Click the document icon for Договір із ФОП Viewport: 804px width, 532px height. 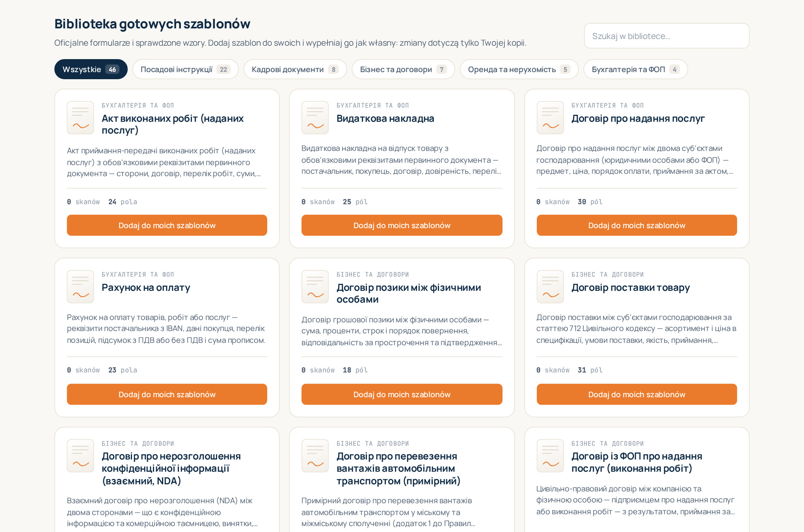pos(550,456)
